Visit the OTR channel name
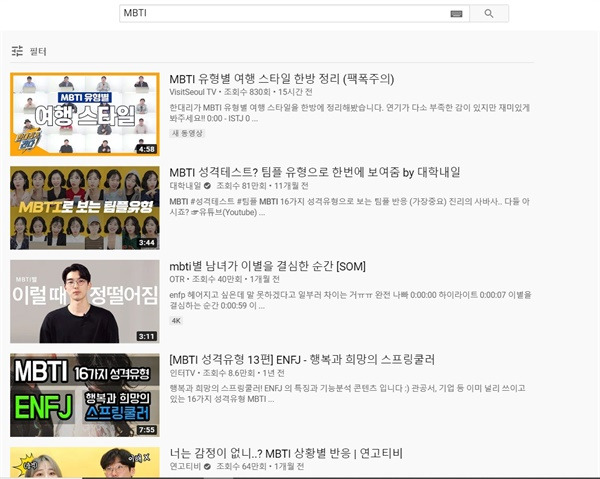This screenshot has height=479, width=600. [177, 279]
